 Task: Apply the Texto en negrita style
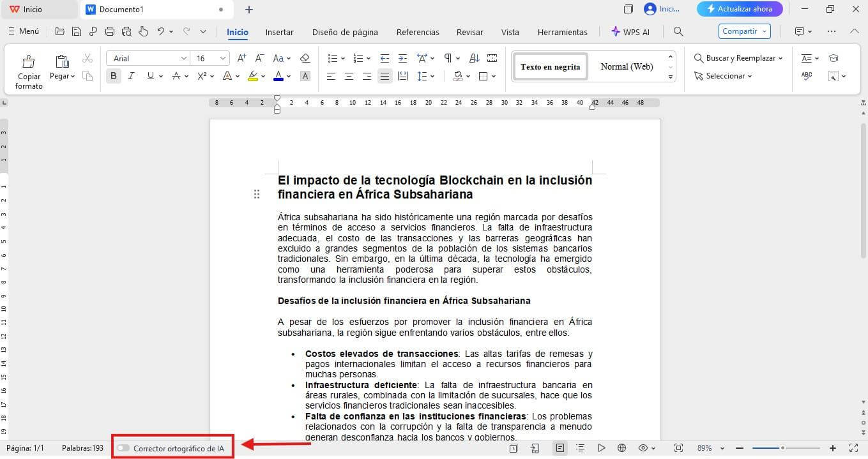click(x=550, y=66)
